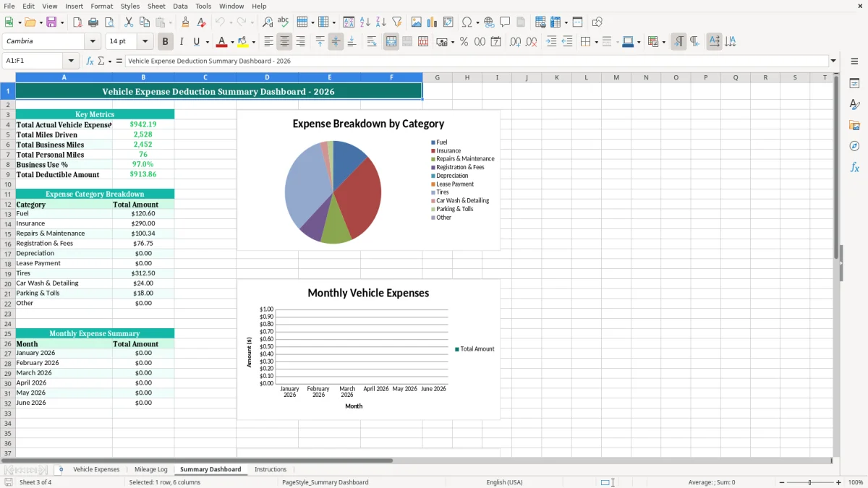This screenshot has width=868, height=488.
Task: Toggle Bold formatting
Action: (166, 42)
